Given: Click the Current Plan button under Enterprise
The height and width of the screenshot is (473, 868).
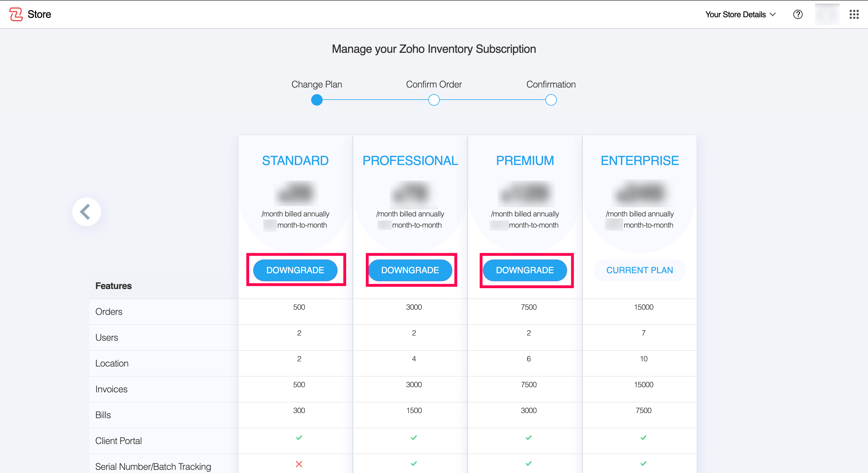Looking at the screenshot, I should [639, 270].
